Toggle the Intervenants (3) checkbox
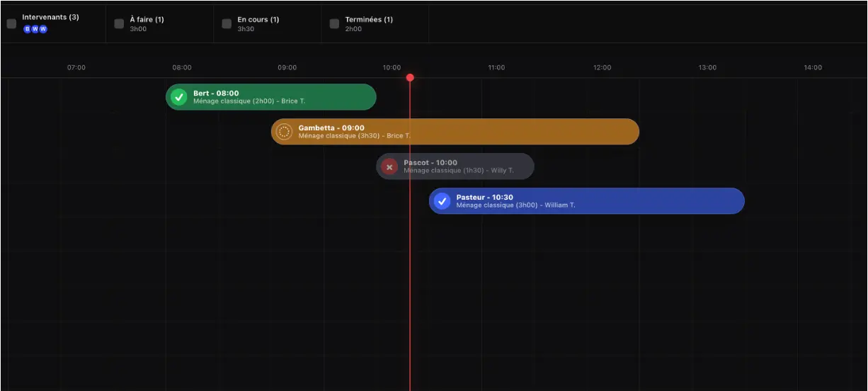This screenshot has width=868, height=391. (x=11, y=23)
